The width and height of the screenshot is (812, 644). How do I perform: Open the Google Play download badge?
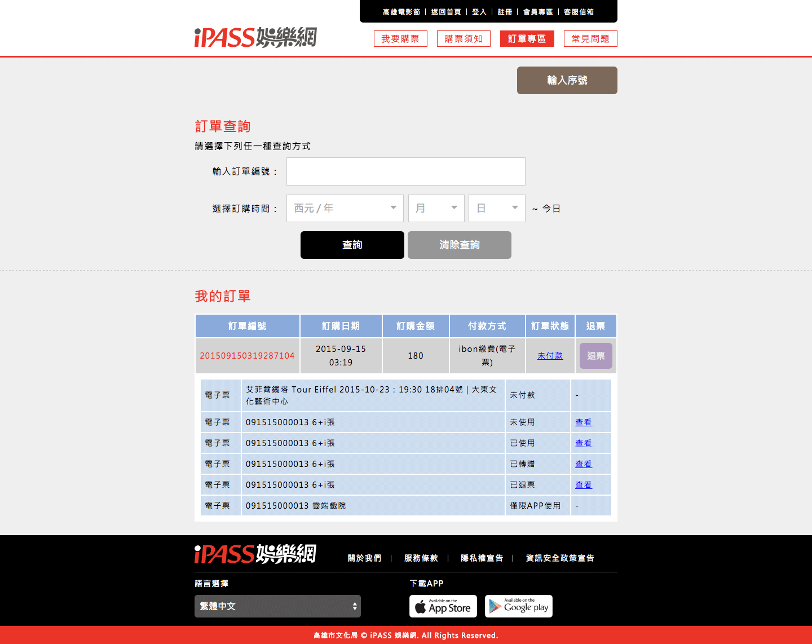click(x=518, y=606)
